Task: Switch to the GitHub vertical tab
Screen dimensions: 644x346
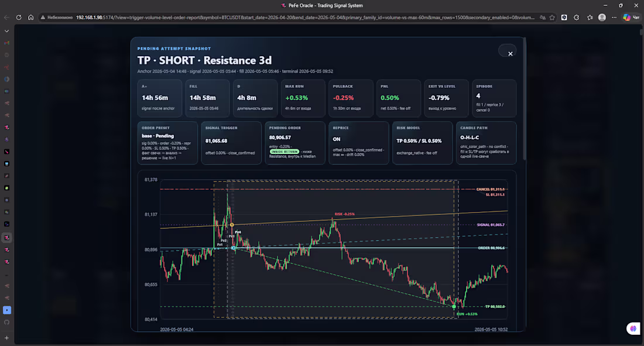Action: tap(6, 322)
